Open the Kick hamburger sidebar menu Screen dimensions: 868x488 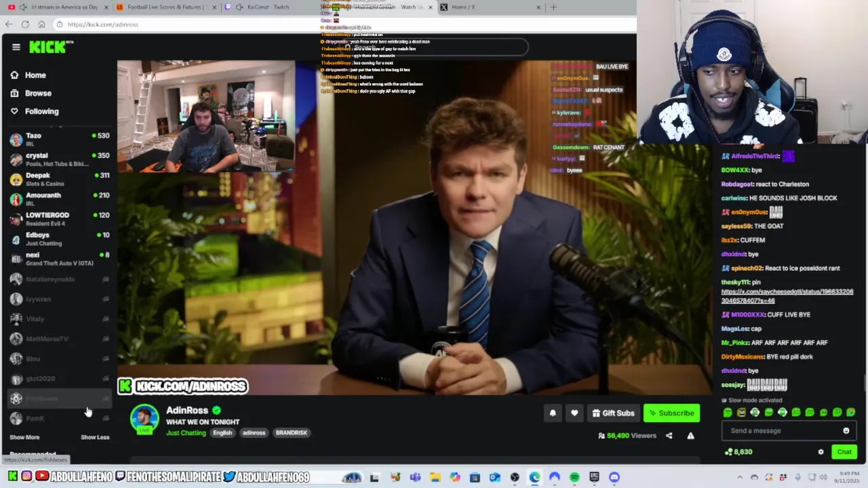pyautogui.click(x=16, y=47)
